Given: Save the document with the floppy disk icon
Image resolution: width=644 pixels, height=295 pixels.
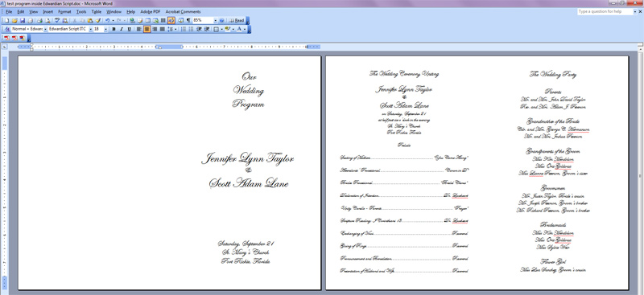Looking at the screenshot, I should coord(23,21).
